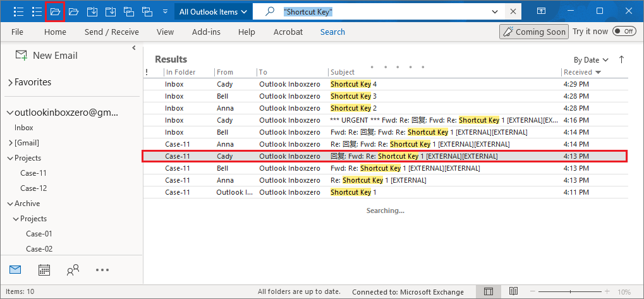Clear the search box with X
The height and width of the screenshot is (299, 644).
(513, 12)
